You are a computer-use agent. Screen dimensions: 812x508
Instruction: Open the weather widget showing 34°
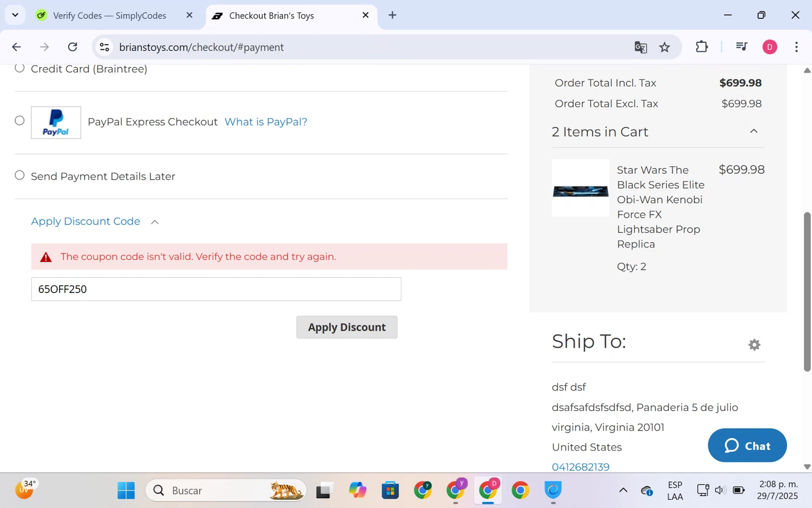point(25,489)
